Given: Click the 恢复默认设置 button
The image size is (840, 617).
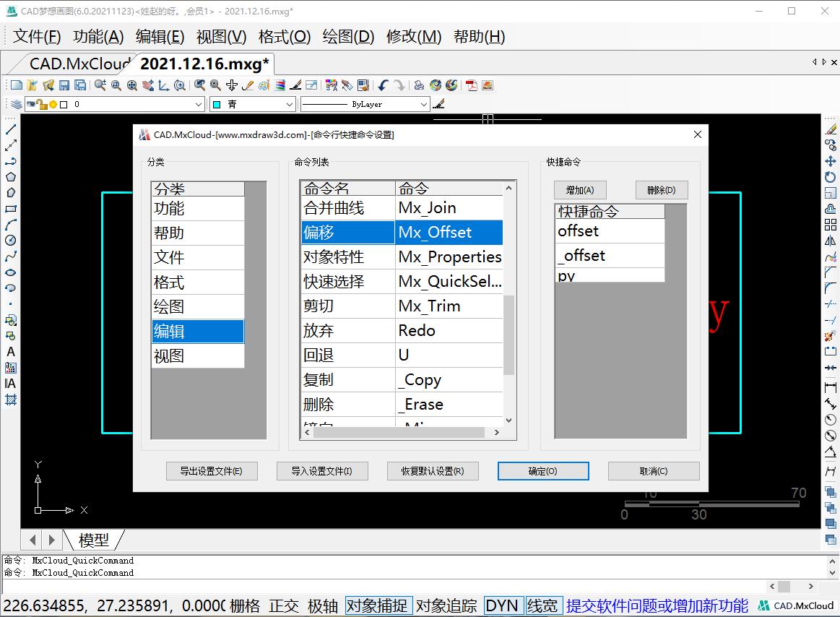Looking at the screenshot, I should coord(433,470).
